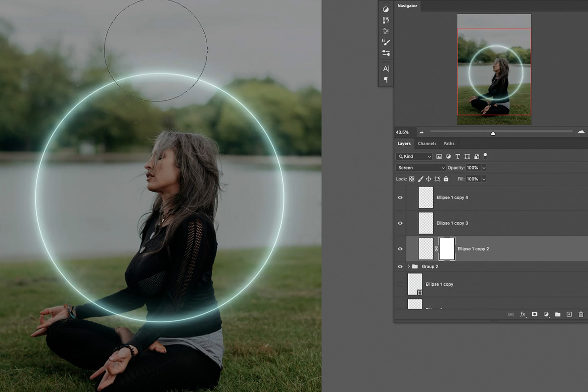Show the Ellipse 1 copy layer
Viewport: 588px width, 392px height.
400,284
